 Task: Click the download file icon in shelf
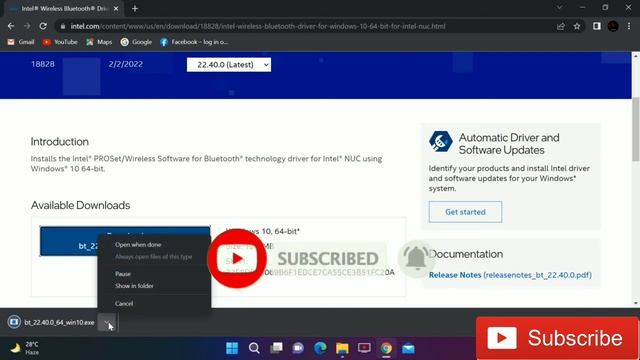click(14, 322)
